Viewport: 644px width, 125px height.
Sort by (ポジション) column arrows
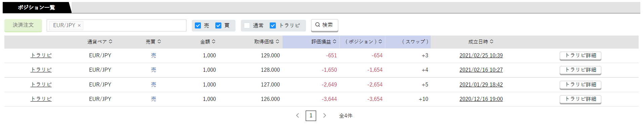click(380, 42)
